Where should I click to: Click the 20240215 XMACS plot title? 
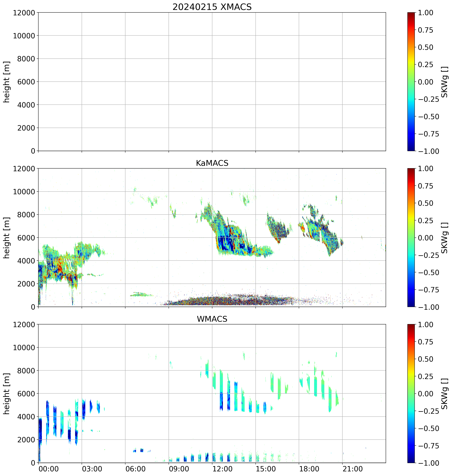[x=212, y=7]
